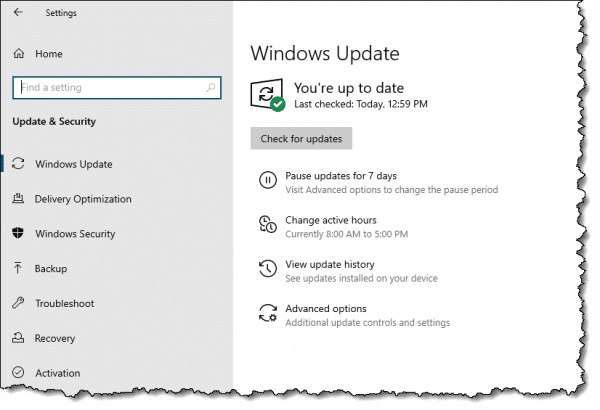600x410 pixels.
Task: Click the active hours clock icon
Action: click(x=268, y=224)
